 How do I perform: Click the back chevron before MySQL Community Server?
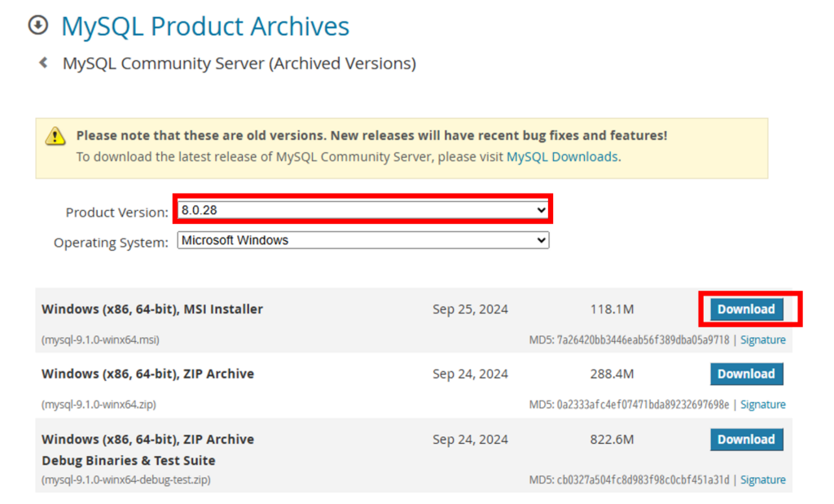(43, 63)
